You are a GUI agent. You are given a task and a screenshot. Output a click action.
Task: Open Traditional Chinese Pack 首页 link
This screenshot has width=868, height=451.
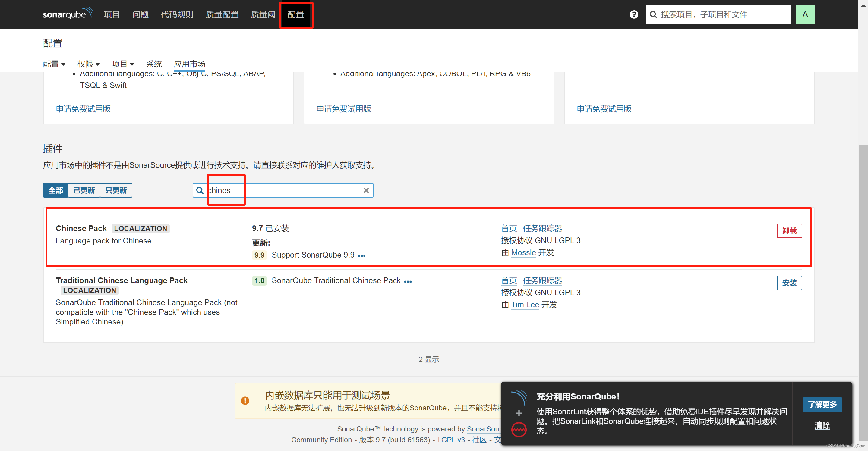click(x=509, y=281)
